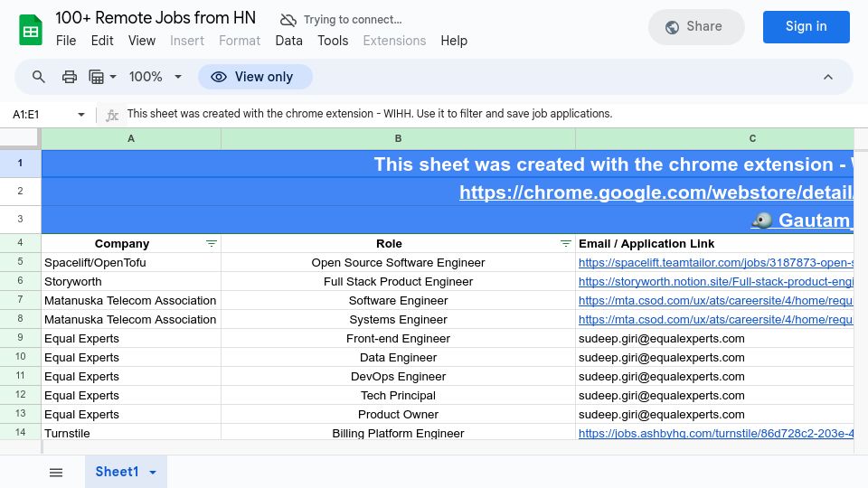Open the File menu
This screenshot has width=868, height=488.
[x=66, y=41]
